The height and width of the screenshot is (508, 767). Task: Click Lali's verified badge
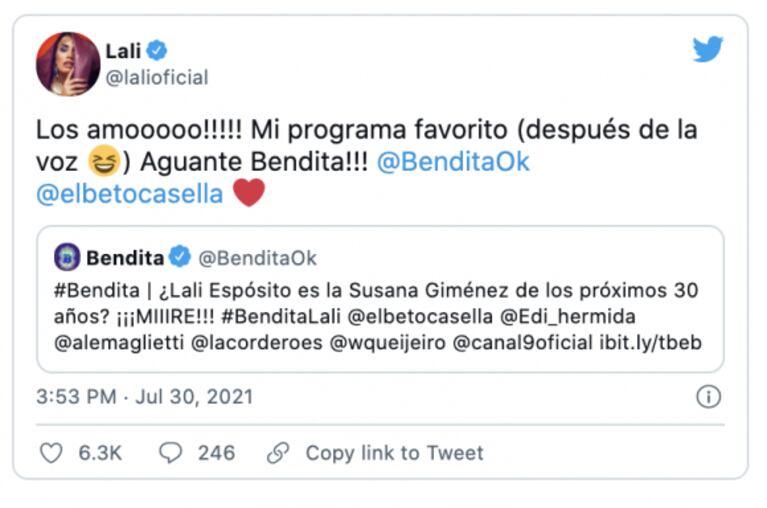[x=157, y=50]
